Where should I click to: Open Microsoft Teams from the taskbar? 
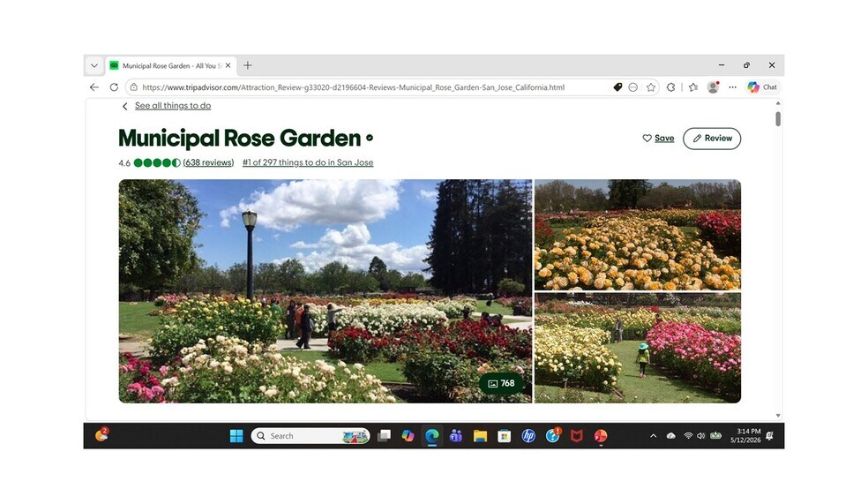(x=455, y=436)
